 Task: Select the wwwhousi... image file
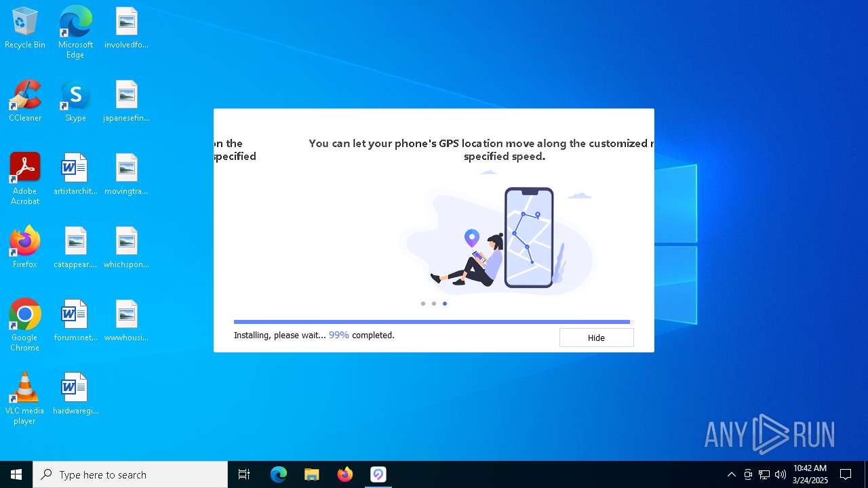(126, 321)
